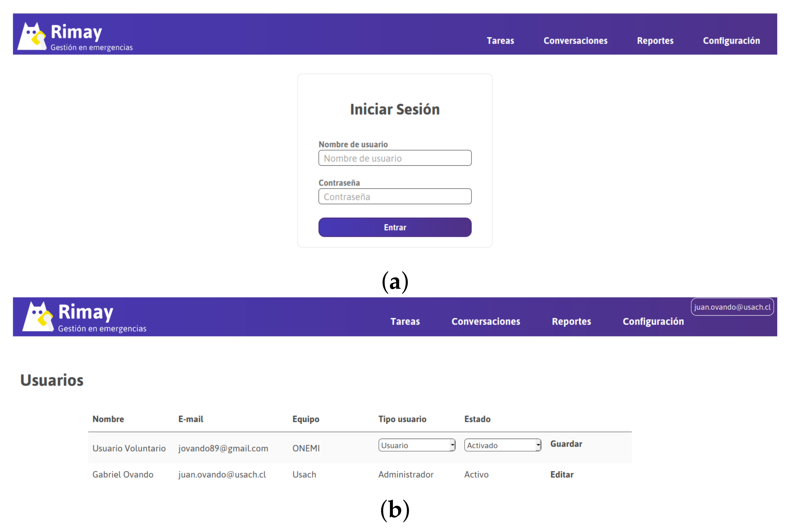
Task: Click the jovando89@gmail.com email cell
Action: (223, 448)
